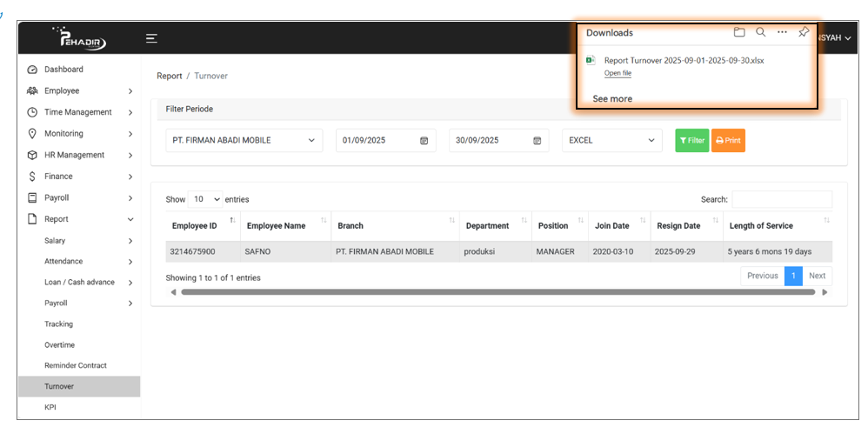Sort by Position column arrows
Viewport: 868px width, 434px height.
(x=581, y=220)
